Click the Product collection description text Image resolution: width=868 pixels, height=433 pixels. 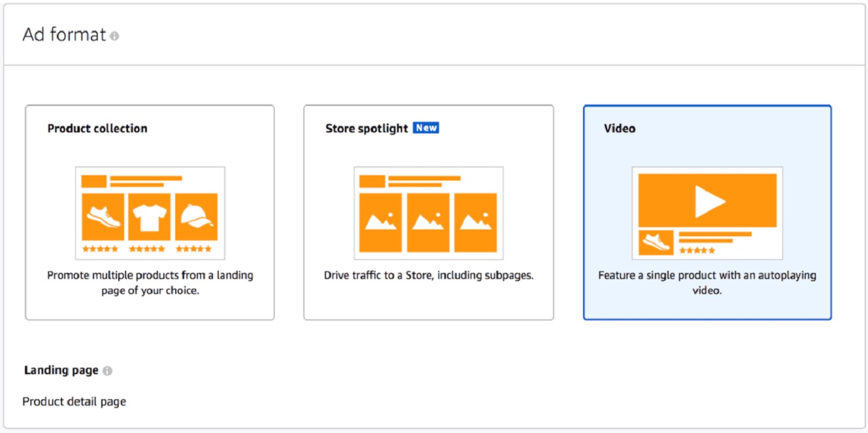click(x=150, y=283)
